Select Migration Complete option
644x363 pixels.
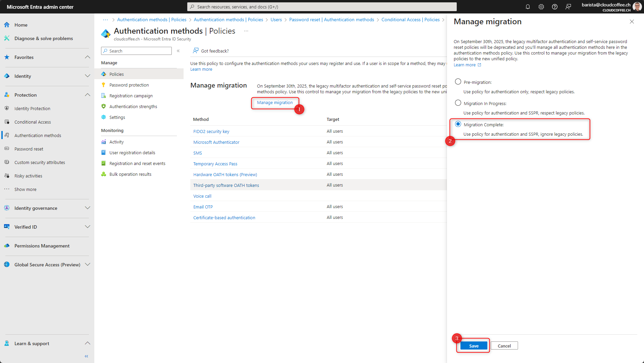(458, 124)
